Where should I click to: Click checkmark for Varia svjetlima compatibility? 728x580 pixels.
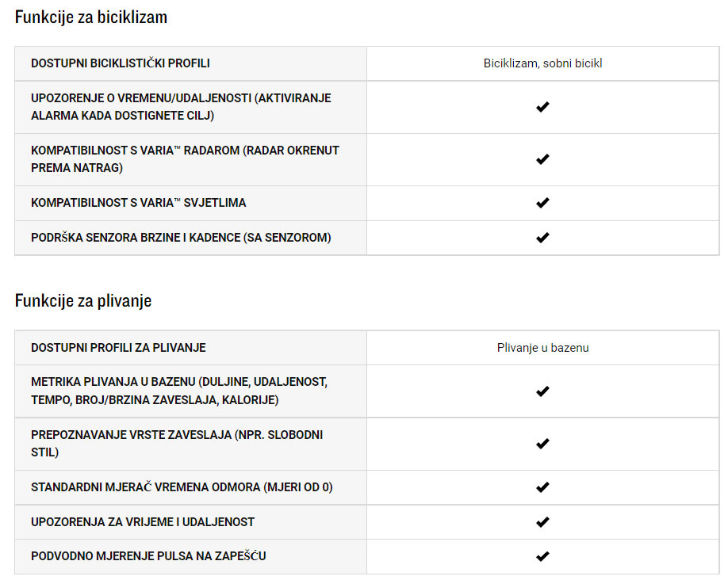(542, 203)
